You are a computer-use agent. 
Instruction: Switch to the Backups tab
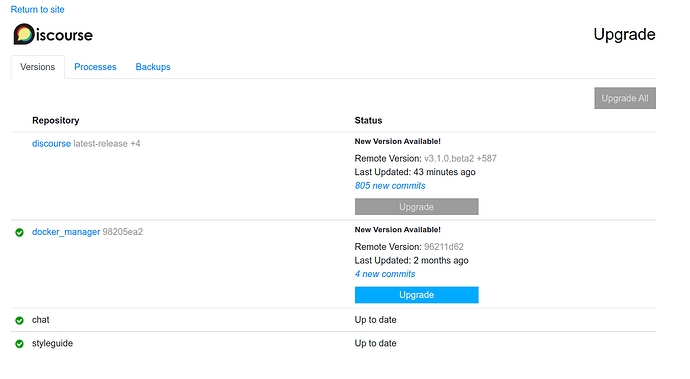point(153,67)
